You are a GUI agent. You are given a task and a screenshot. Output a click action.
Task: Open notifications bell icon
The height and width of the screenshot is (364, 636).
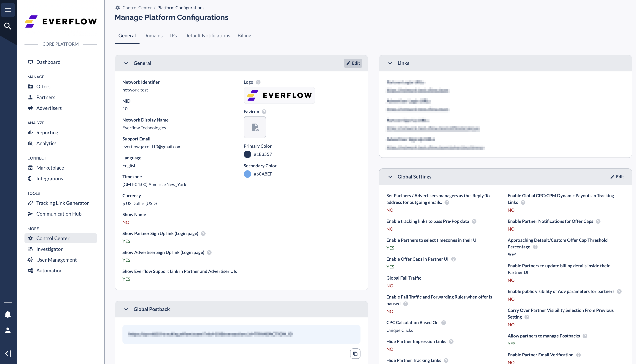[x=8, y=314]
